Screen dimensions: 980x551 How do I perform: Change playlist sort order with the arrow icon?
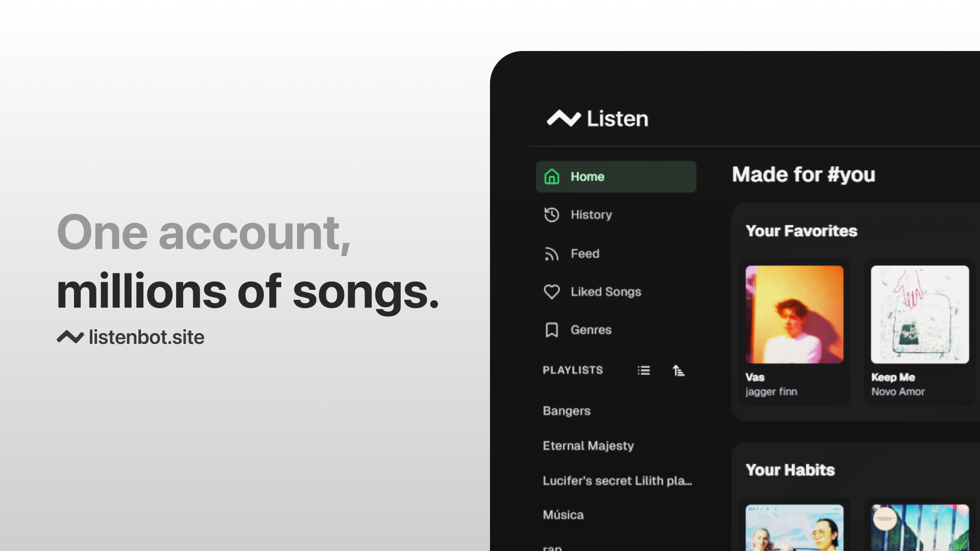point(678,370)
